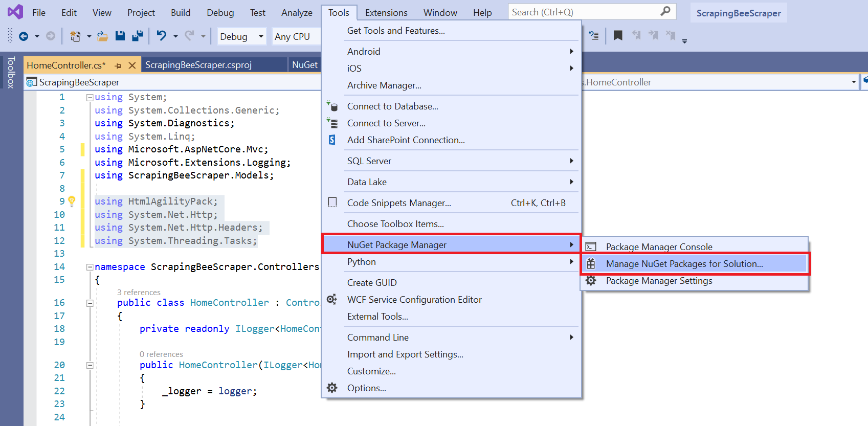This screenshot has width=868, height=426.
Task: Expand the Data Lake submenu
Action: coord(452,182)
